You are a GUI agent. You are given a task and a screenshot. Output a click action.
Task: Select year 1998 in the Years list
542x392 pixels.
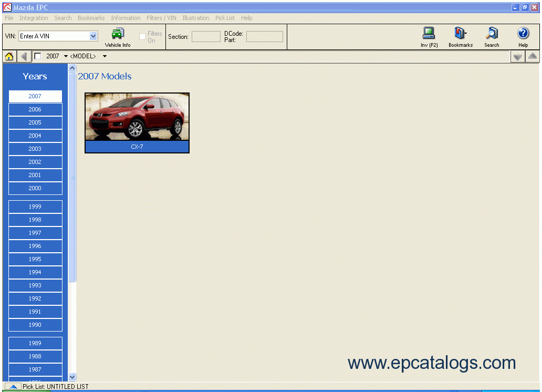click(x=35, y=220)
